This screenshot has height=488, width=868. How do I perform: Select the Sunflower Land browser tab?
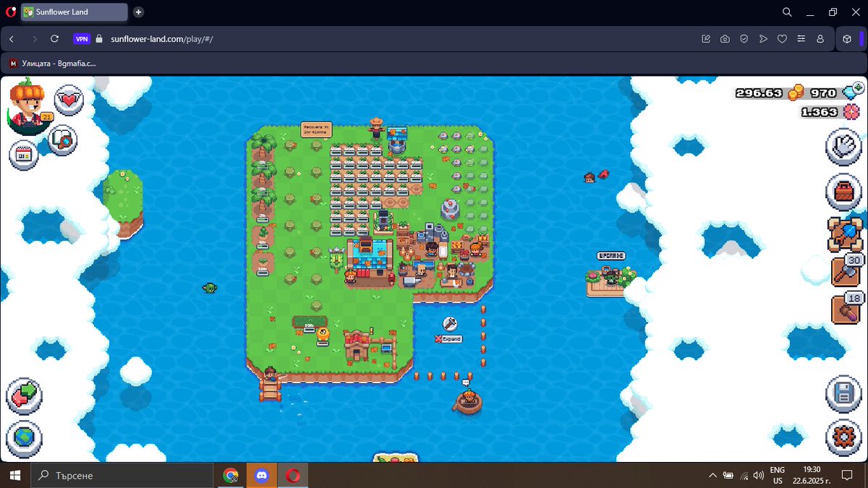73,12
